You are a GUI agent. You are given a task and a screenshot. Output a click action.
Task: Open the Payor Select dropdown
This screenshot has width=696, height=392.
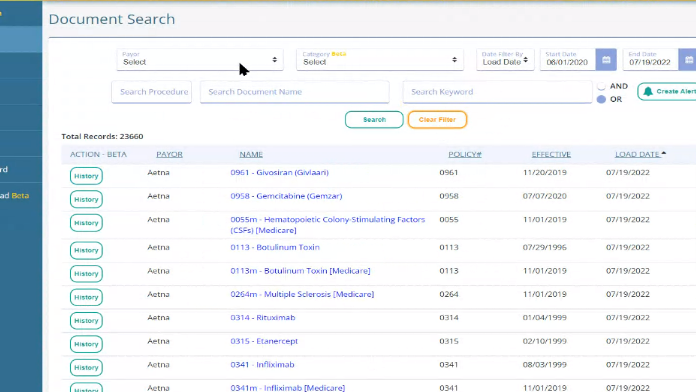(200, 60)
